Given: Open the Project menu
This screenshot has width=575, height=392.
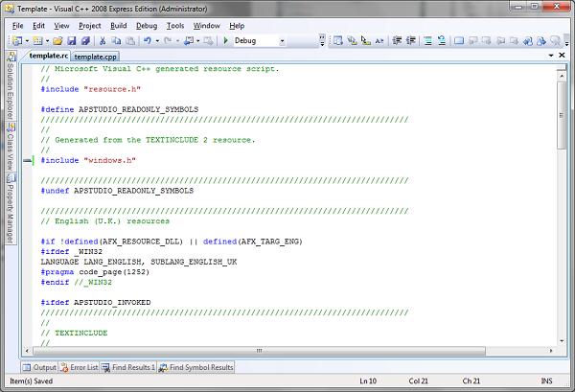Looking at the screenshot, I should click(90, 26).
